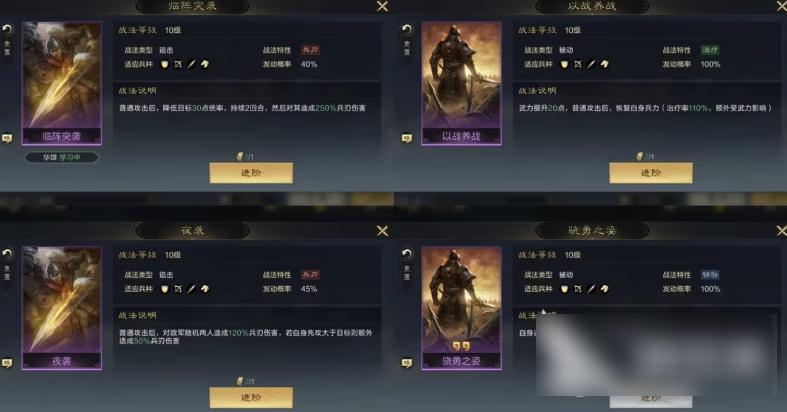
Task: Click spear troop icon in 夜袭 panel
Action: coord(191,289)
